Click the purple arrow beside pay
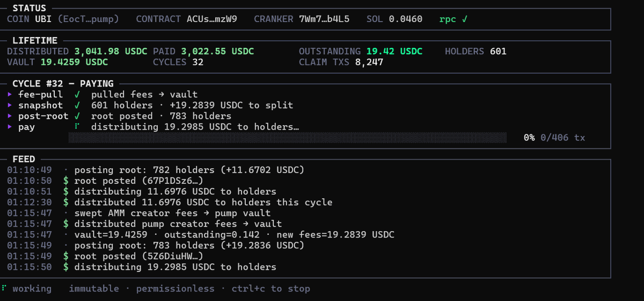This screenshot has height=301, width=644. coord(10,127)
